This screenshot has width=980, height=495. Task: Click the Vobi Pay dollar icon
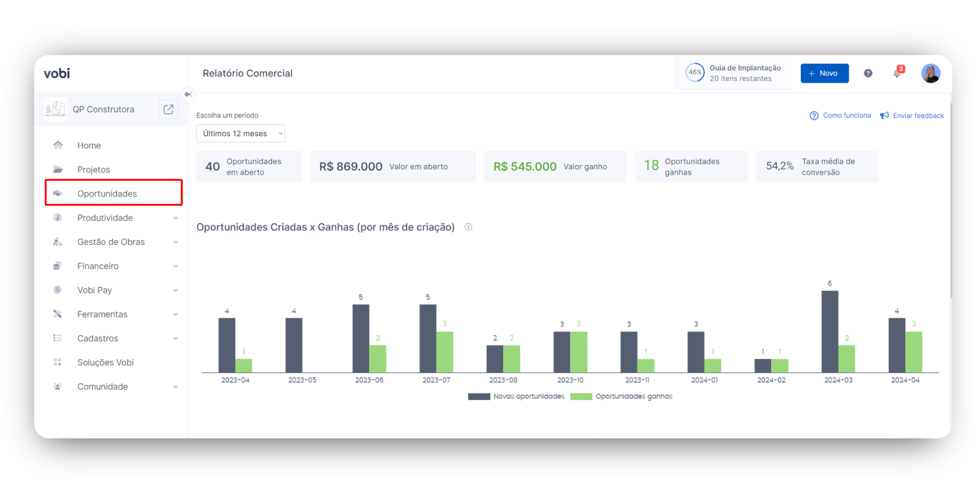coord(58,290)
